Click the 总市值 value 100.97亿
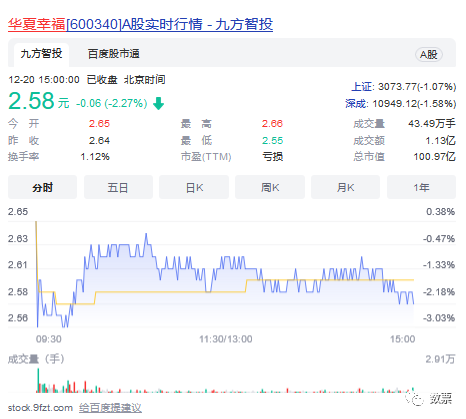Image resolution: width=466 pixels, height=419 pixels. click(x=435, y=156)
